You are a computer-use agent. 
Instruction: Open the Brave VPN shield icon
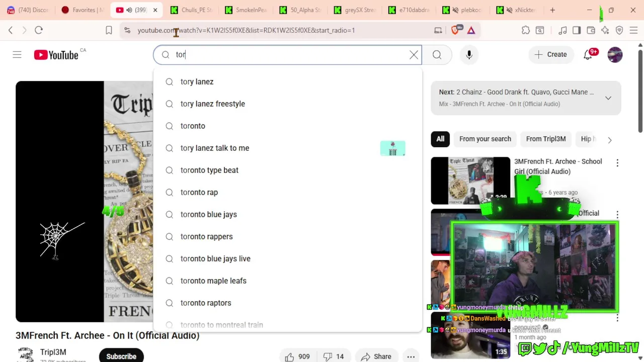(619, 30)
